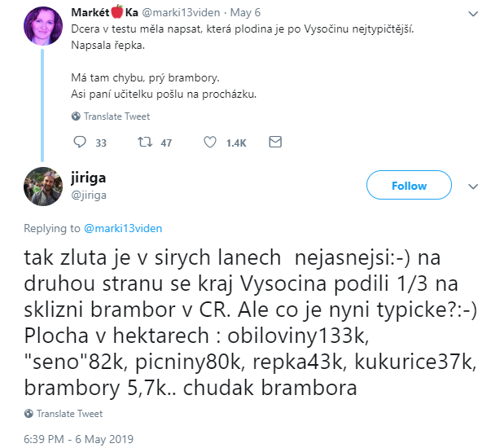Image resolution: width=500 pixels, height=448 pixels.
Task: Click the MarkétKa display name
Action: click(104, 12)
